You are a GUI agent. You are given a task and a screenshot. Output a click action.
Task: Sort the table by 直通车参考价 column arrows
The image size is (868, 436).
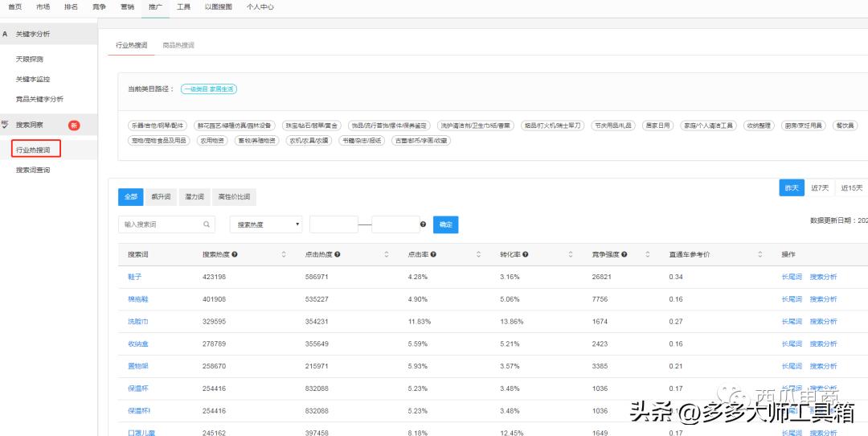click(759, 254)
